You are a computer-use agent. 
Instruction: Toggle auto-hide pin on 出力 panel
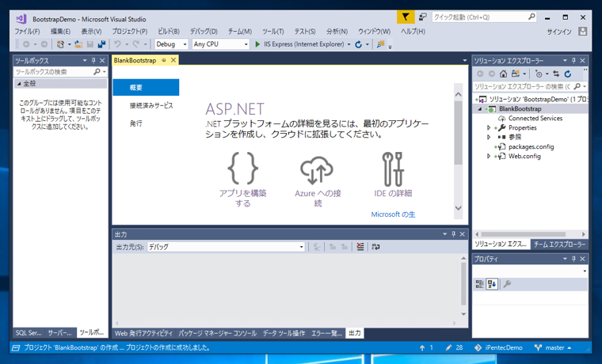(x=453, y=234)
